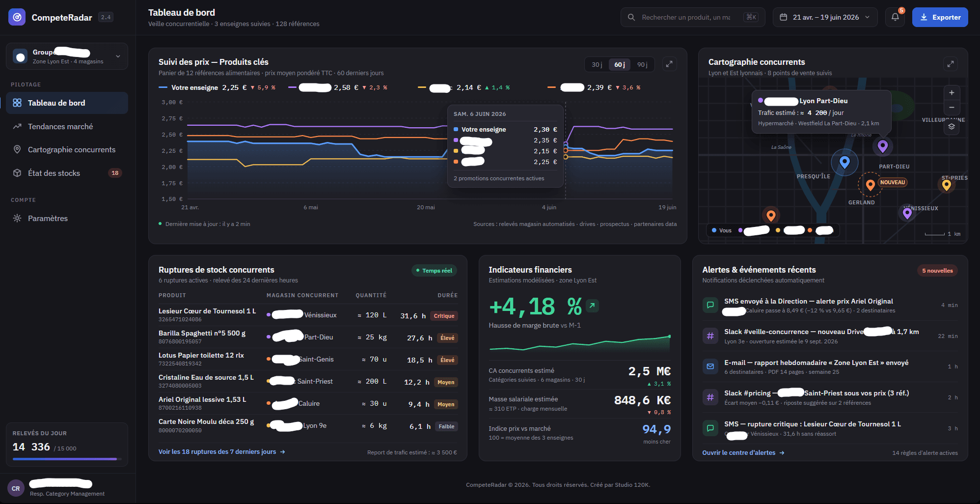Click the CA concurrents estimé value 2,5 M€

coord(650,371)
